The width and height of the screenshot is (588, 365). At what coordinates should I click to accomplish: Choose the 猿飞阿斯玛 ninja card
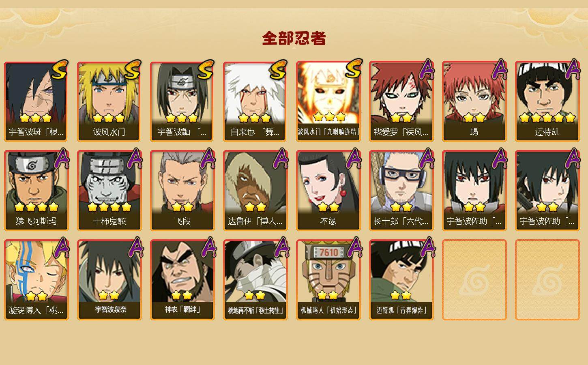[x=36, y=191]
